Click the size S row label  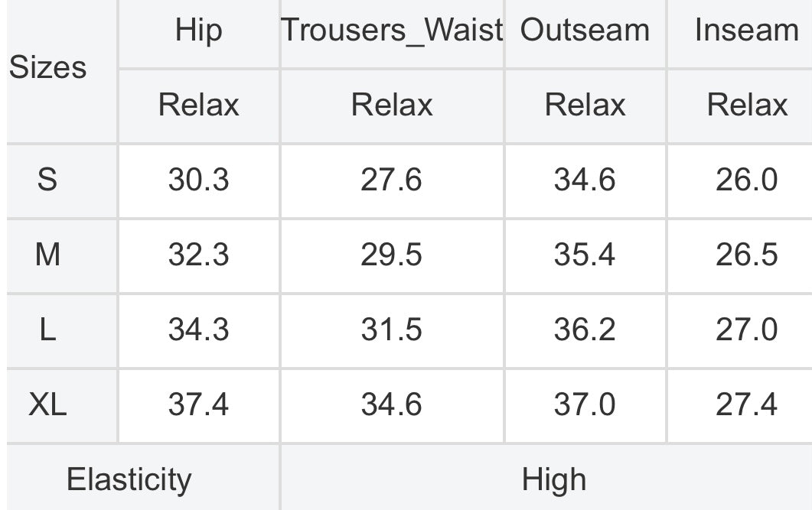click(x=47, y=180)
